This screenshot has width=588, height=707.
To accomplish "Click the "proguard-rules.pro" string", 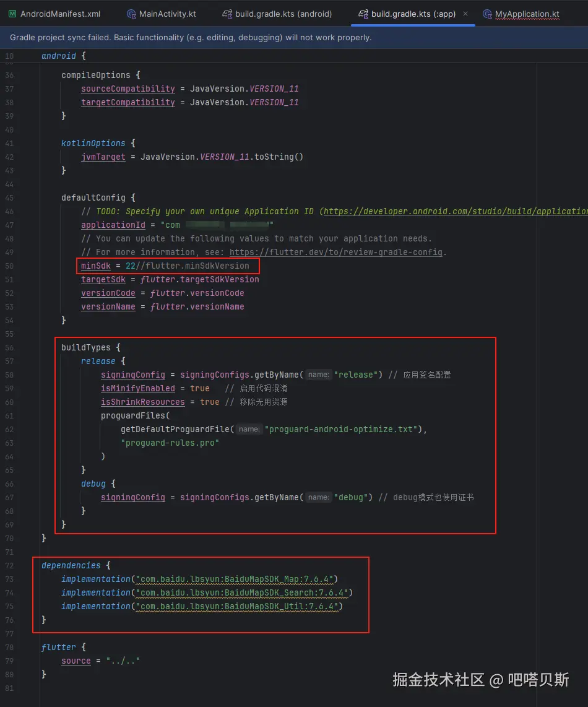I will [170, 443].
